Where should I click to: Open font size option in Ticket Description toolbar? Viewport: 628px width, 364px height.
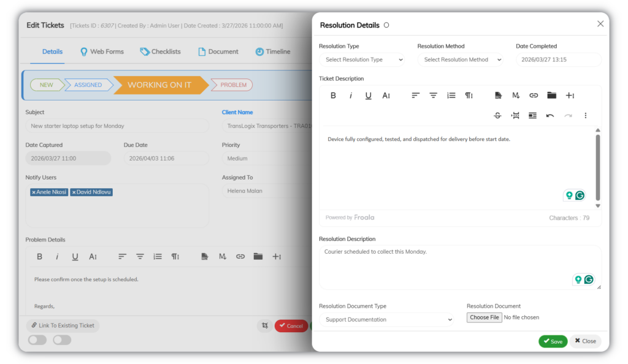[x=386, y=95]
